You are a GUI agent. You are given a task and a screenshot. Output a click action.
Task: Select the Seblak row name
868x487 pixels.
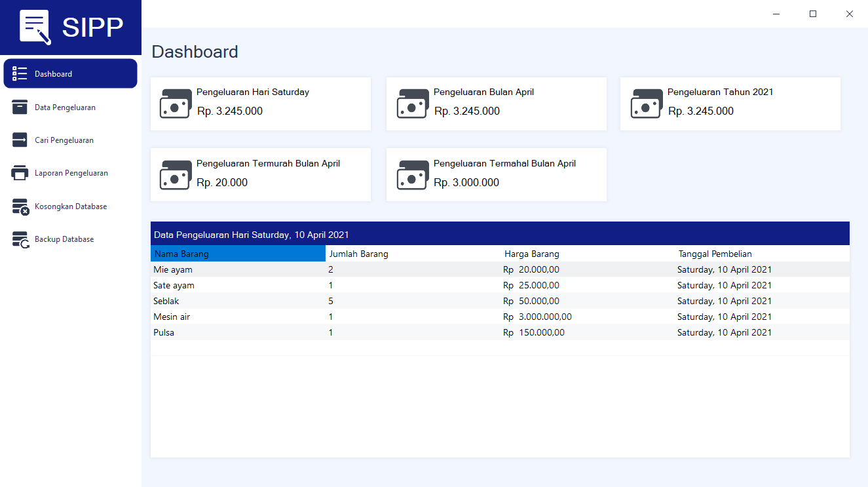click(166, 301)
